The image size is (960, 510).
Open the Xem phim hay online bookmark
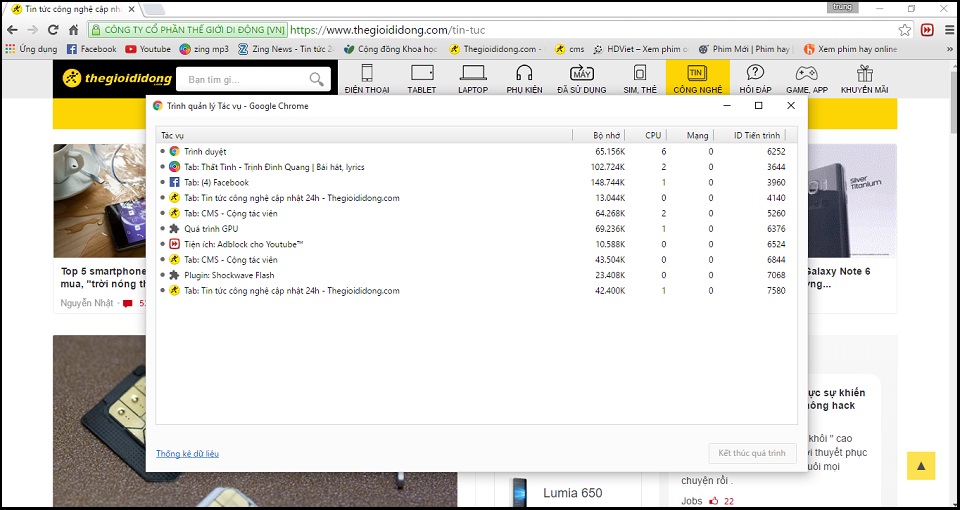[x=851, y=49]
